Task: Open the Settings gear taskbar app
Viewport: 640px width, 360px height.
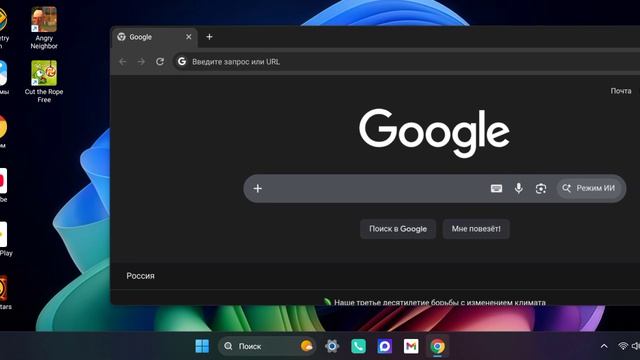Action: (332, 346)
